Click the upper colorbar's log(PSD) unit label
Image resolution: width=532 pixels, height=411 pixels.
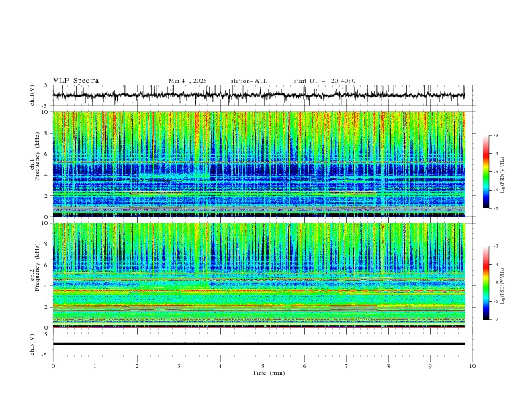pyautogui.click(x=502, y=175)
